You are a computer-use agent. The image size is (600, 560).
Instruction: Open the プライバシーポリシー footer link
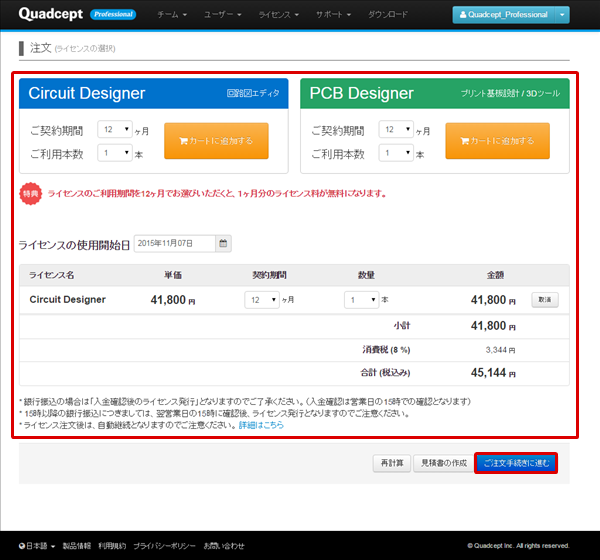point(165,546)
